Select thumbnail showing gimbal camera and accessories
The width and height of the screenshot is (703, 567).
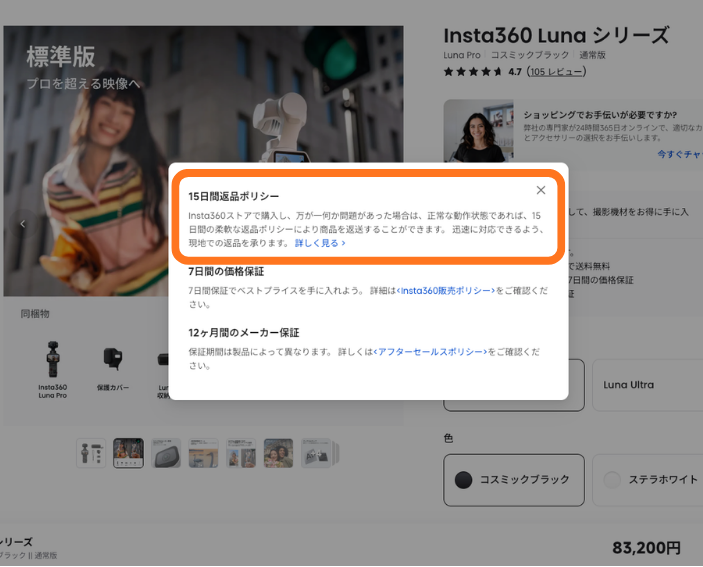[x=91, y=453]
